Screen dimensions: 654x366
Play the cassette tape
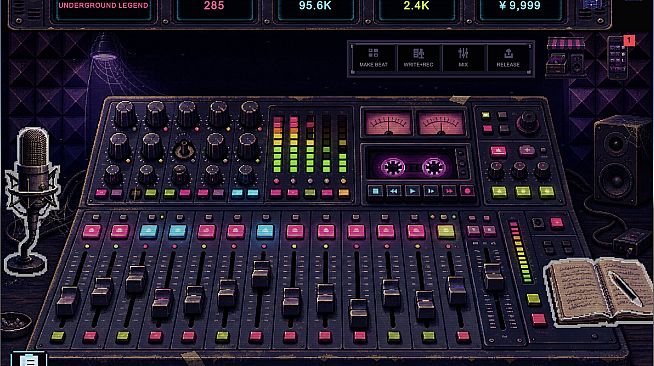(x=412, y=191)
